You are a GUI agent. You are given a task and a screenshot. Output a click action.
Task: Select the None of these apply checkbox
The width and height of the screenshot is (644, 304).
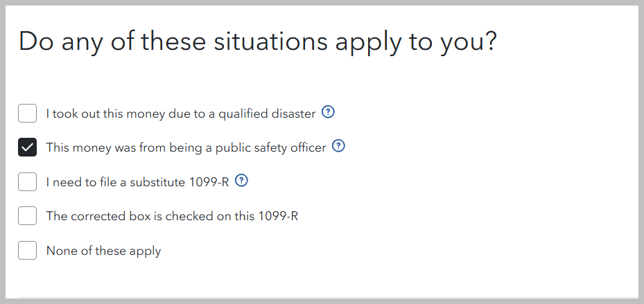27,250
